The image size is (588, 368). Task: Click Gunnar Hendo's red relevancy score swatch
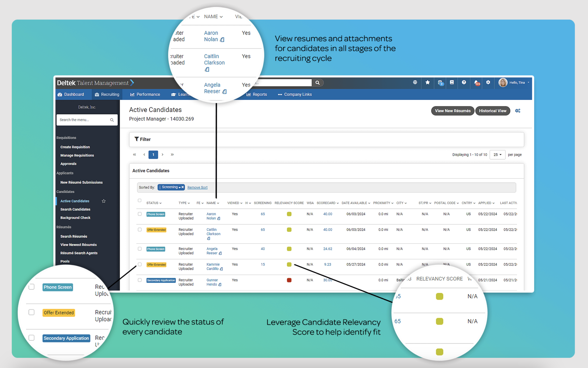(289, 280)
